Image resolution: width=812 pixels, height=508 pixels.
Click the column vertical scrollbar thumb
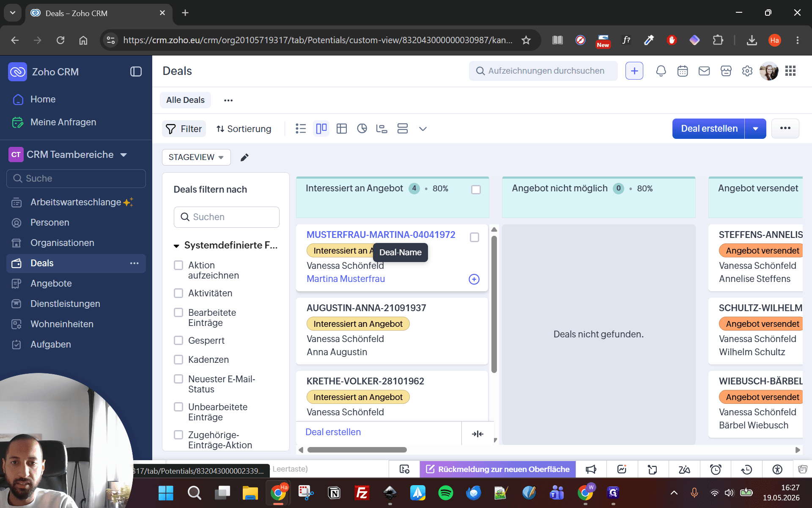(x=494, y=304)
